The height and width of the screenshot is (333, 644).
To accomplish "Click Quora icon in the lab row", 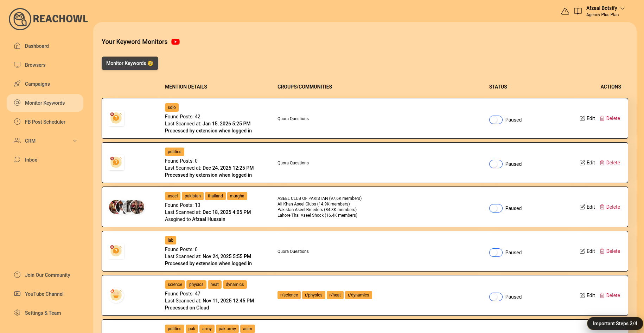I will pos(116,251).
